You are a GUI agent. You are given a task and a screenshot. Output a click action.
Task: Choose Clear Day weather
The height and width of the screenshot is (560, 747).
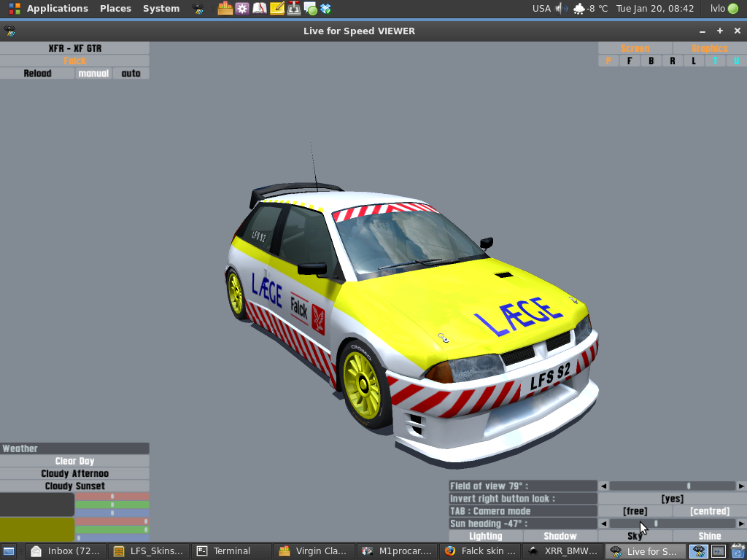(75, 461)
